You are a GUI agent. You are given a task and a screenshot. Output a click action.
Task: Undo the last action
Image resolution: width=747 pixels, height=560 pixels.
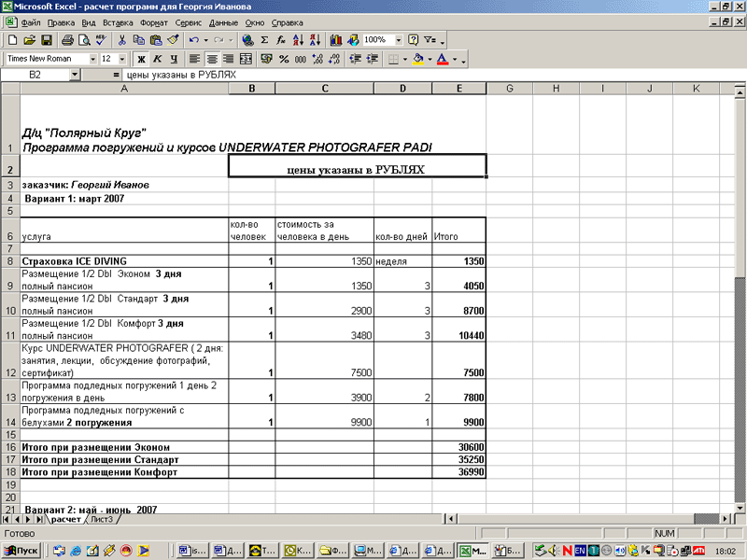(x=194, y=40)
